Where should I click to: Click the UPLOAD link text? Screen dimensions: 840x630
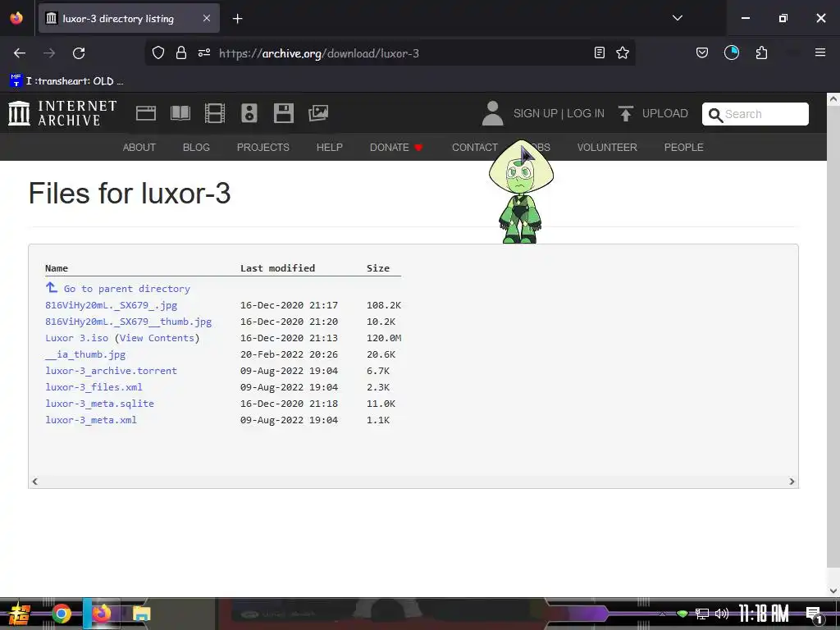pos(664,113)
